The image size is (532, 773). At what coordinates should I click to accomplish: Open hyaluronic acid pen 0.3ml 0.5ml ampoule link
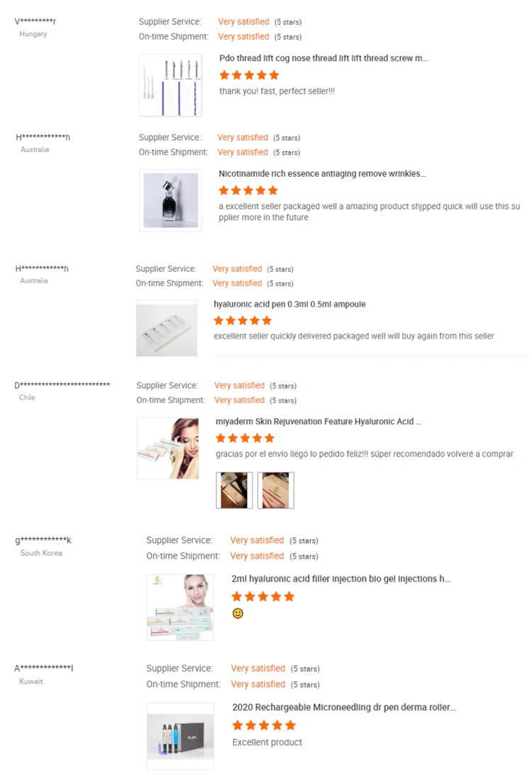click(289, 305)
